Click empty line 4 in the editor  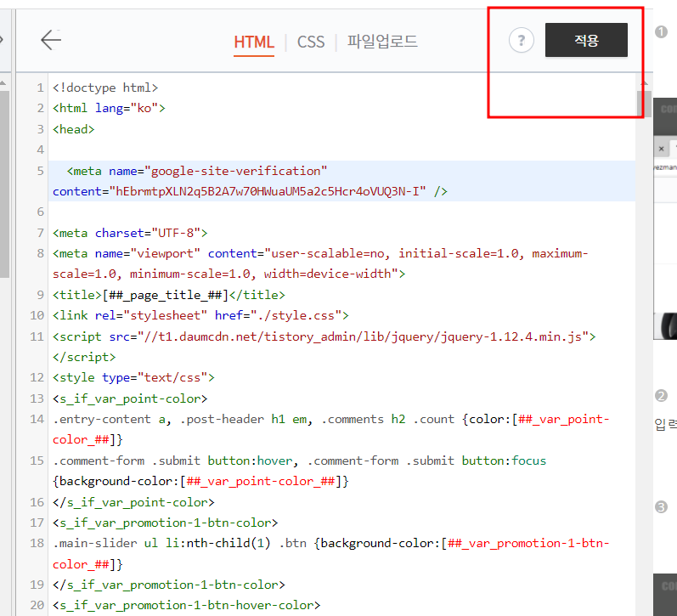click(341, 150)
